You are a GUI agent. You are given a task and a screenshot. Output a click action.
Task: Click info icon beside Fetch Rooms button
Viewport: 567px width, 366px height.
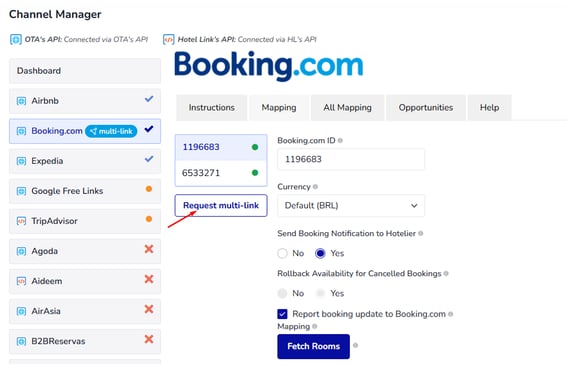click(355, 345)
